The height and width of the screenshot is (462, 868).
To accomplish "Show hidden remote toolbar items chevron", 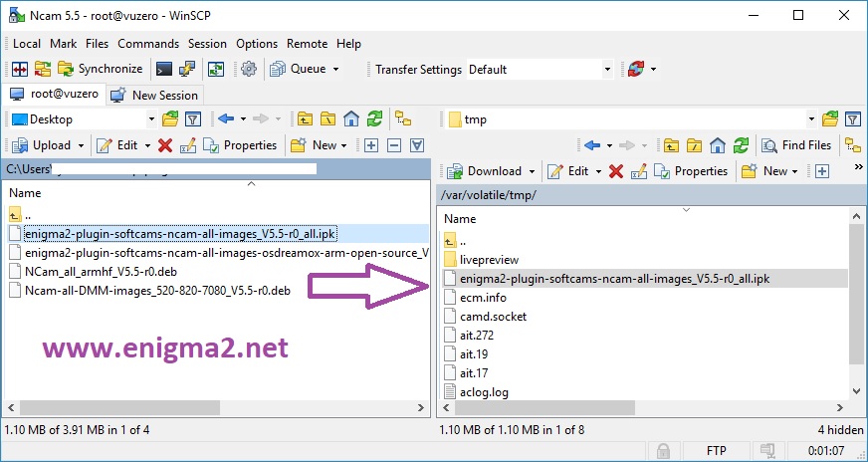I will [x=859, y=166].
